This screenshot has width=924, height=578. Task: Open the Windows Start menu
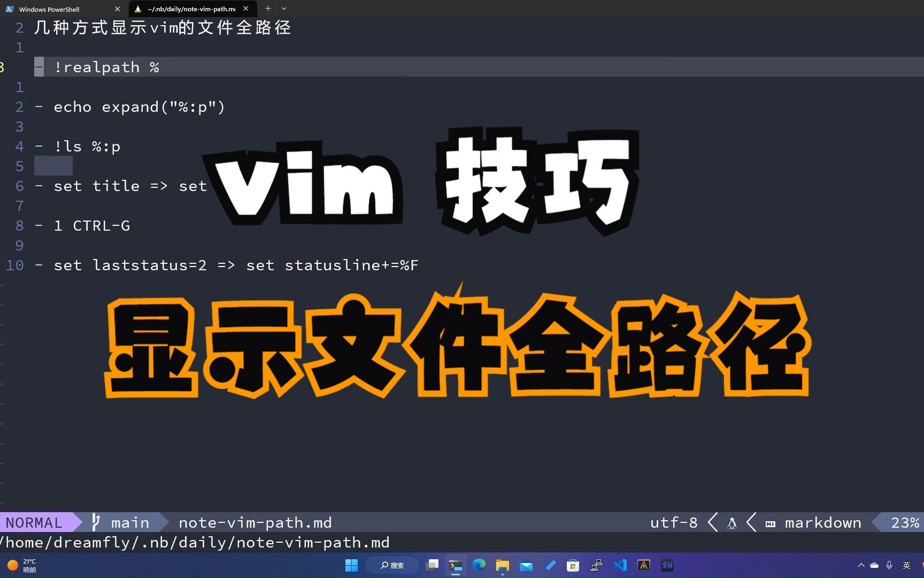coord(351,565)
